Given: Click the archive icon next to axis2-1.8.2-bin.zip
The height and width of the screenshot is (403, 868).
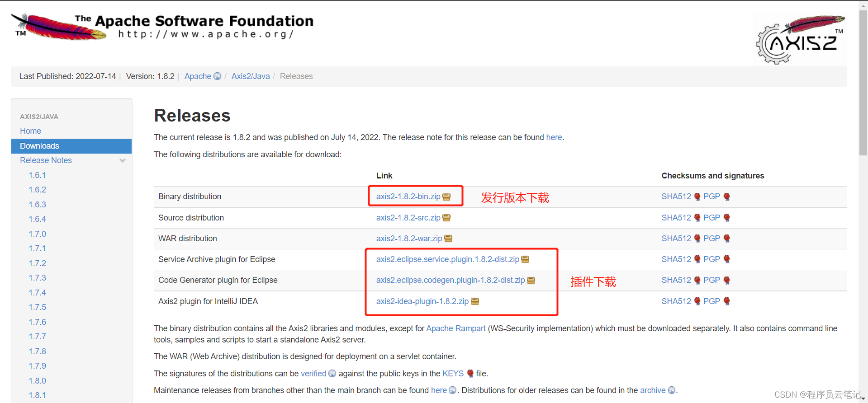Looking at the screenshot, I should (446, 197).
